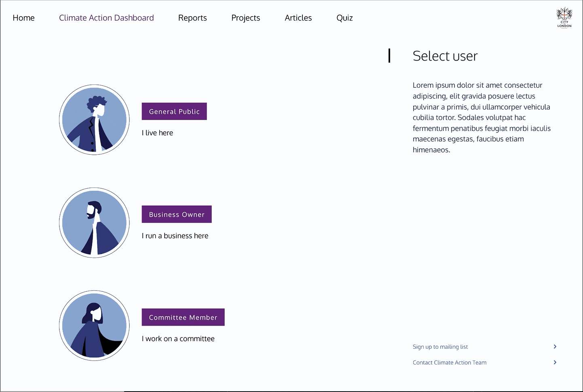Image resolution: width=583 pixels, height=392 pixels.
Task: Go to the Home page
Action: click(23, 18)
